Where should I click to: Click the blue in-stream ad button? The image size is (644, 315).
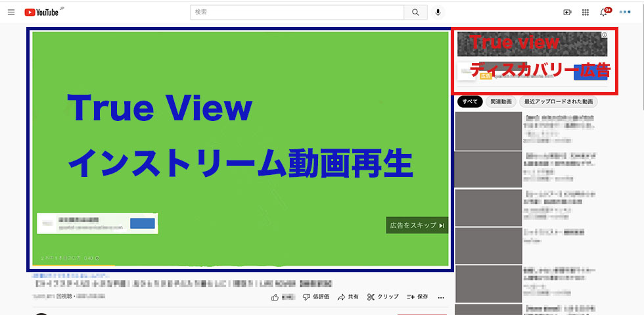(x=143, y=224)
